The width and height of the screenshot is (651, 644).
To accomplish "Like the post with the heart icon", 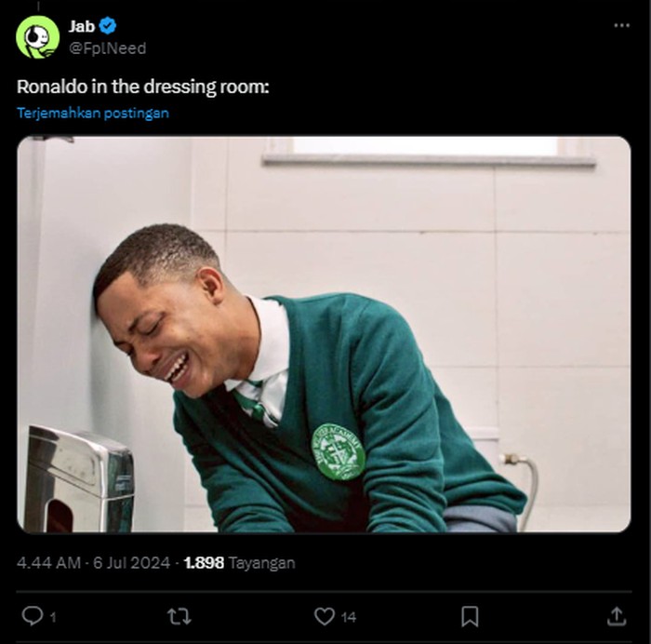I will 324,616.
